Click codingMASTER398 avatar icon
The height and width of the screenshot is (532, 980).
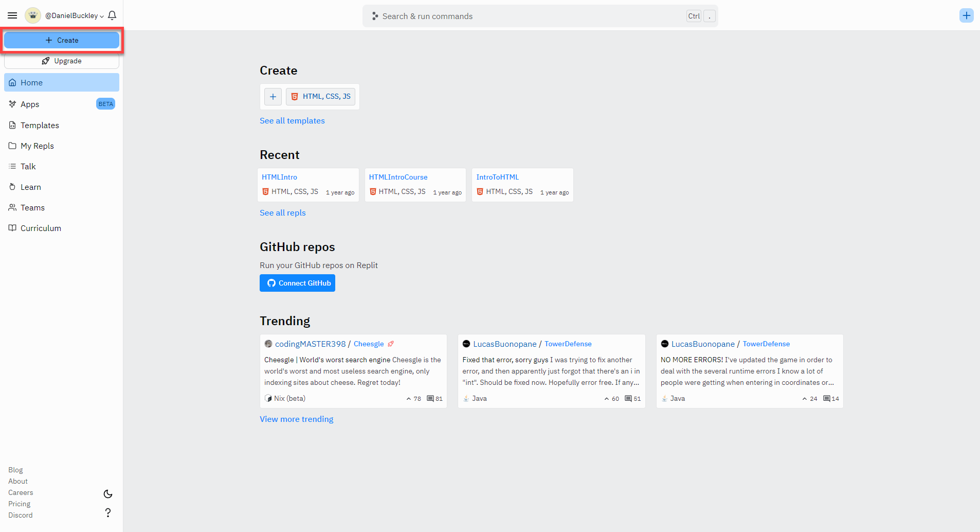(x=268, y=344)
